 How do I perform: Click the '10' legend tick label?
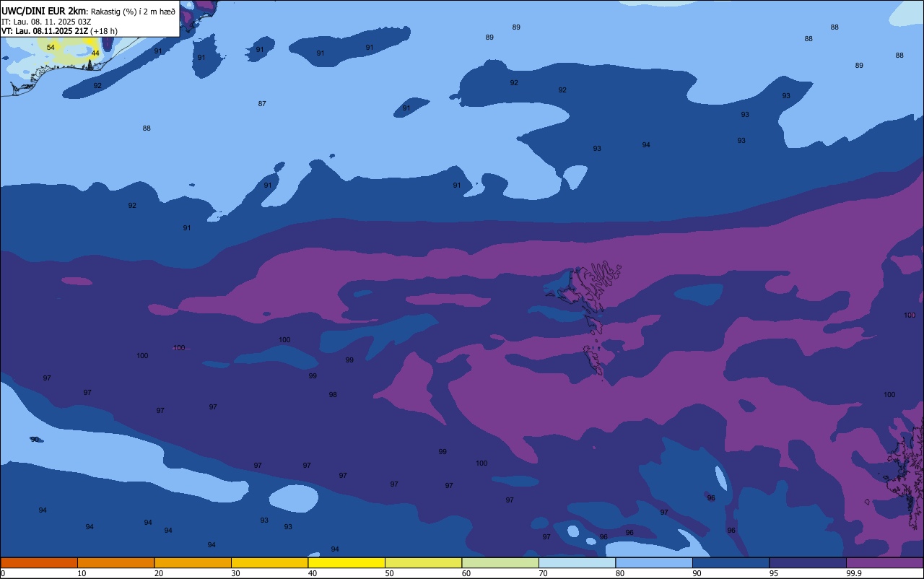tap(82, 573)
